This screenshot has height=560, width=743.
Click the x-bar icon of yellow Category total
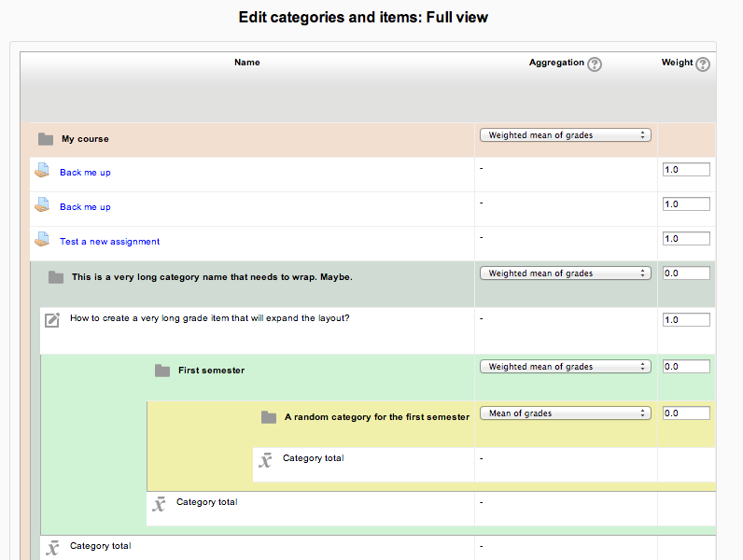[265, 460]
